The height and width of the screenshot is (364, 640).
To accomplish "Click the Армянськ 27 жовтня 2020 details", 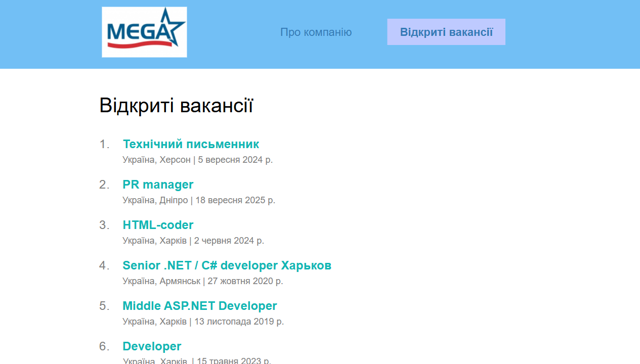I will pos(202,281).
